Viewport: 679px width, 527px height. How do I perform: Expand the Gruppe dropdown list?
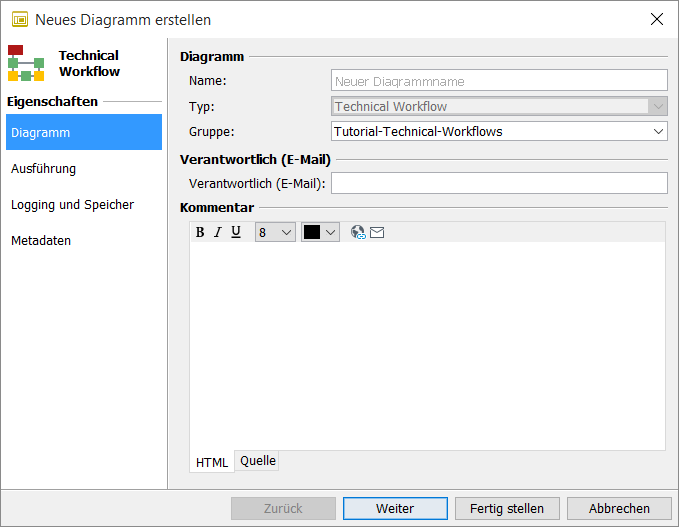click(658, 131)
